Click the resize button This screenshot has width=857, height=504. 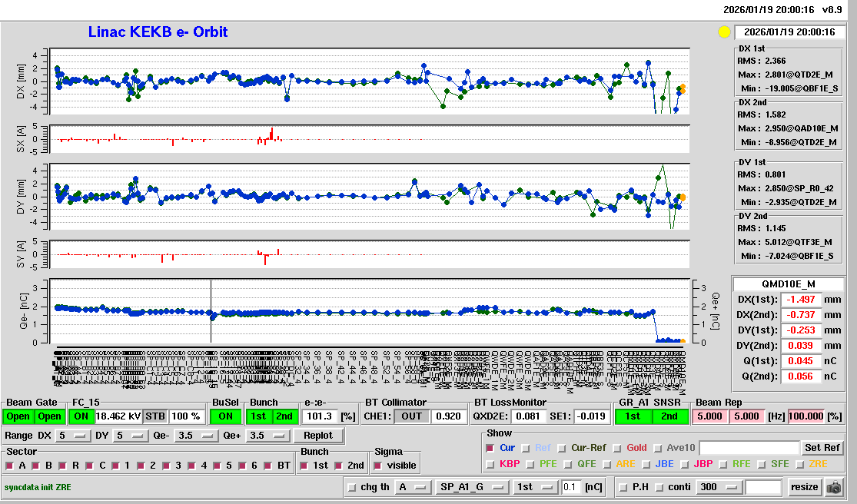804,487
